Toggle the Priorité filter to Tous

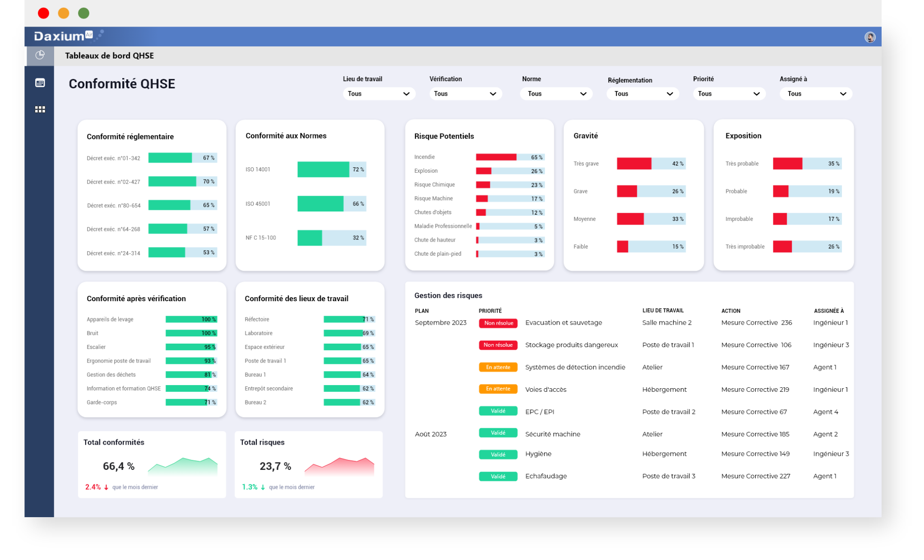pyautogui.click(x=729, y=94)
